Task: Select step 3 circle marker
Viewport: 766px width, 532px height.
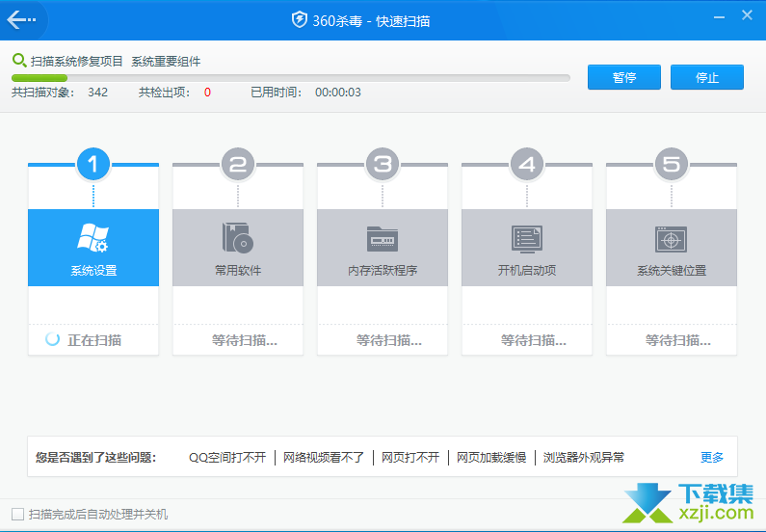Action: (383, 164)
